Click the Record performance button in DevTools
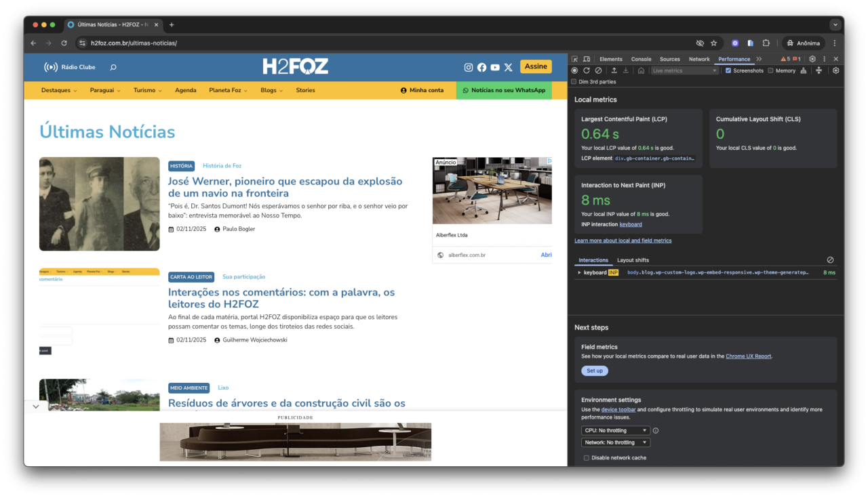The height and width of the screenshot is (498, 868). 574,70
